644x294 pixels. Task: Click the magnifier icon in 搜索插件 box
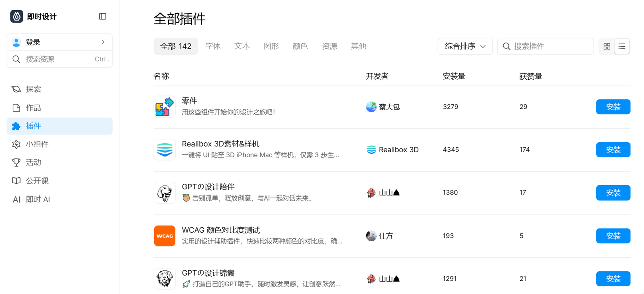507,46
